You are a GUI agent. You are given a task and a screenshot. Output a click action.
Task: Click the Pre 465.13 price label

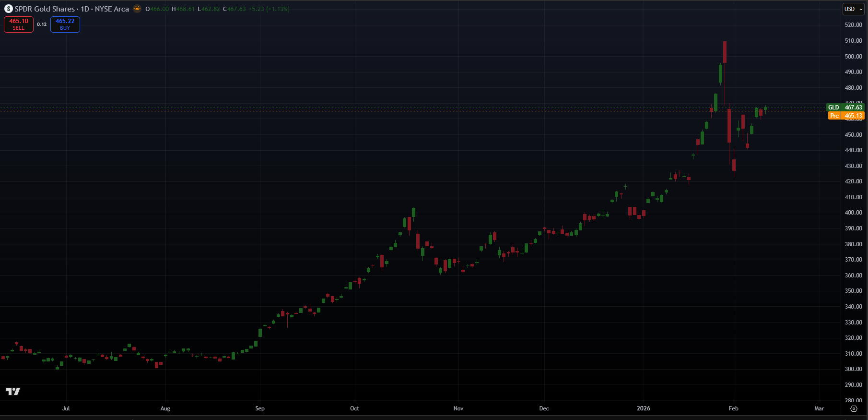coord(846,116)
